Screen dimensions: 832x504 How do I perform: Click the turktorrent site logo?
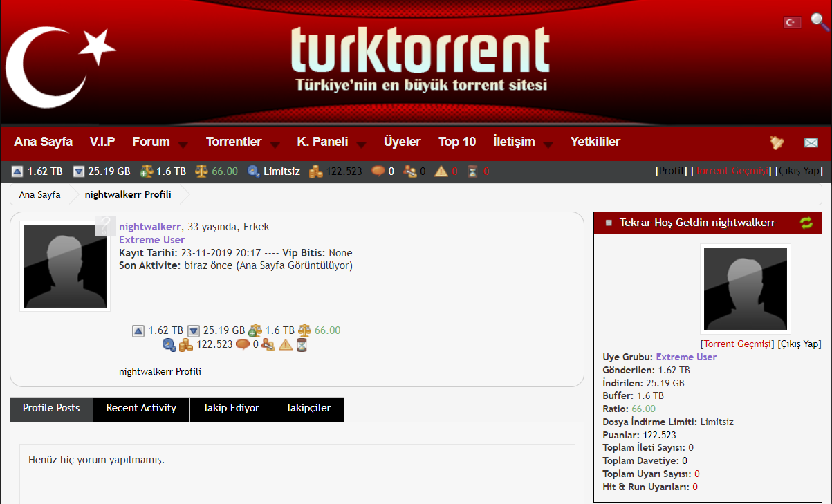420,59
